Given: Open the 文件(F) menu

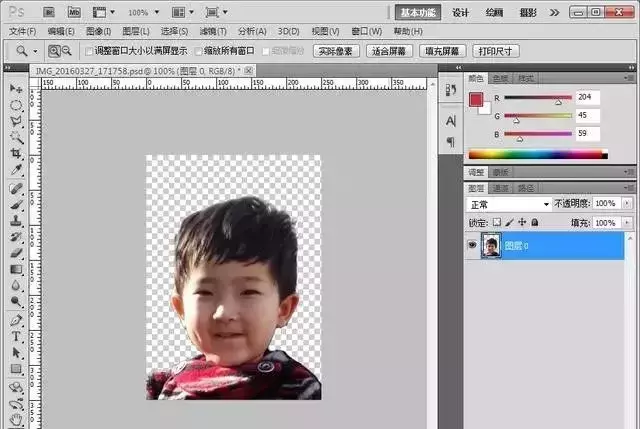Looking at the screenshot, I should coord(22,31).
